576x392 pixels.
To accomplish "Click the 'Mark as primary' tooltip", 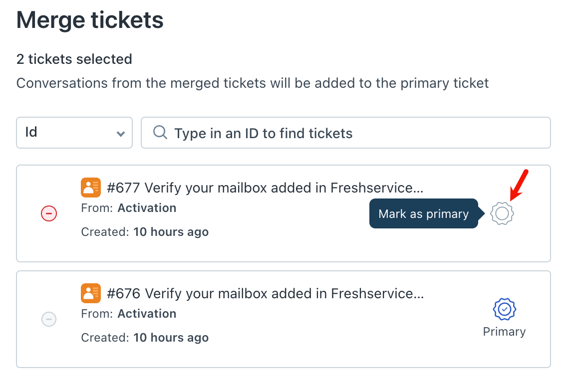I will (x=423, y=214).
